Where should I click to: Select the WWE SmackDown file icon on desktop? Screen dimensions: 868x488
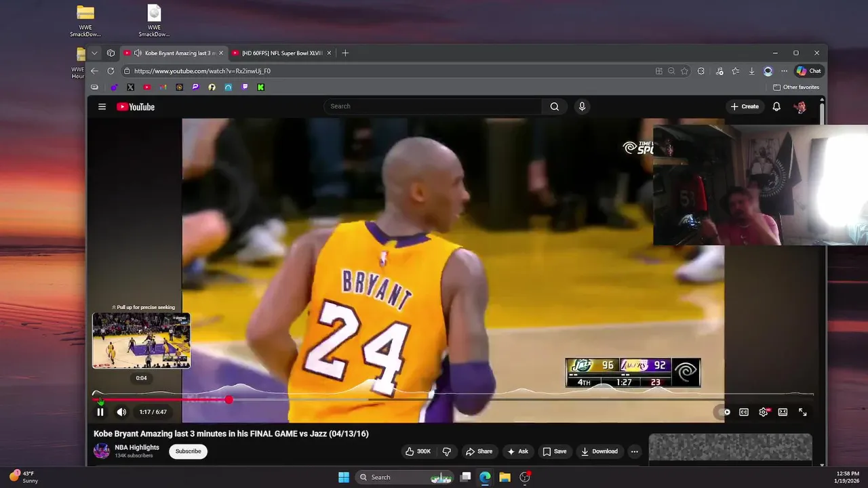tap(154, 21)
